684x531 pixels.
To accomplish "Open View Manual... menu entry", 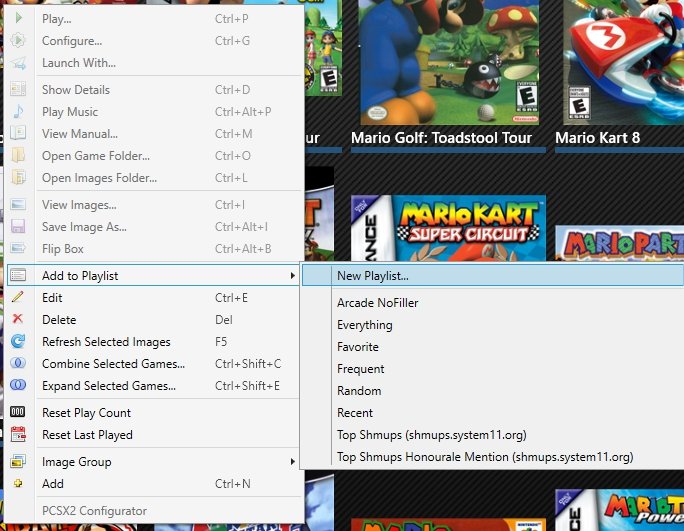I will tap(154, 134).
